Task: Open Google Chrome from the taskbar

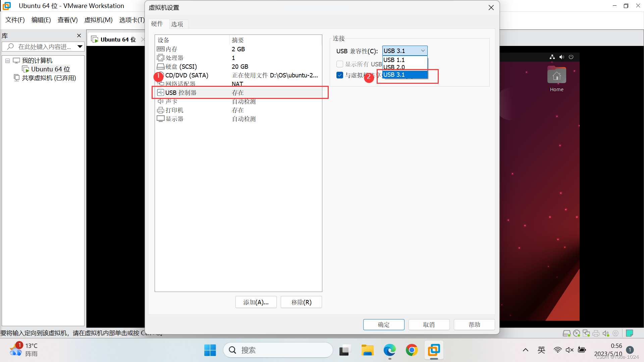Action: point(412,350)
